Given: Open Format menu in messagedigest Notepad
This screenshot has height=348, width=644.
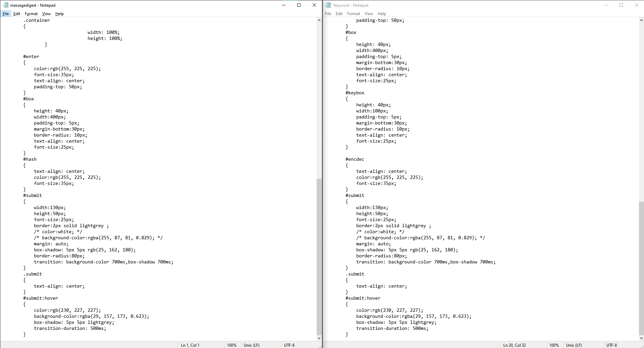Looking at the screenshot, I should click(31, 14).
